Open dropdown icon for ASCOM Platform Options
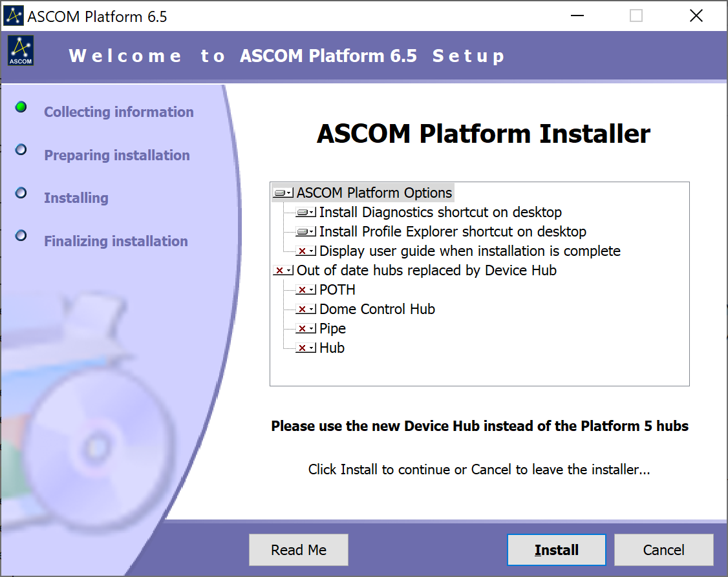 (283, 193)
